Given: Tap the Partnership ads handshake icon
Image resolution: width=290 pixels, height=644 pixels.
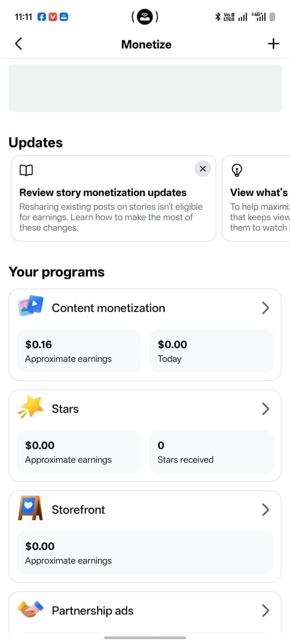Looking at the screenshot, I should tap(30, 609).
